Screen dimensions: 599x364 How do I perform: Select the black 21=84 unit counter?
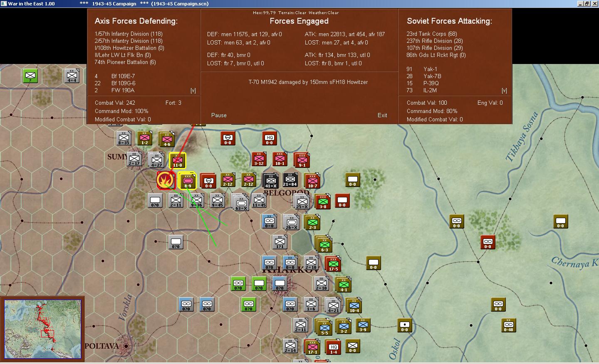pyautogui.click(x=290, y=180)
